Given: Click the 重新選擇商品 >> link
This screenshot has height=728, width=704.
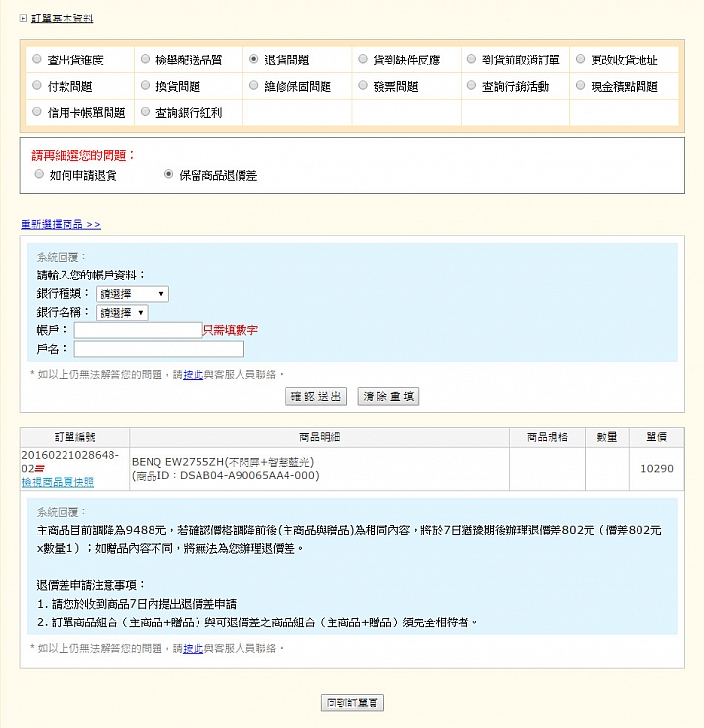Looking at the screenshot, I should [x=61, y=224].
